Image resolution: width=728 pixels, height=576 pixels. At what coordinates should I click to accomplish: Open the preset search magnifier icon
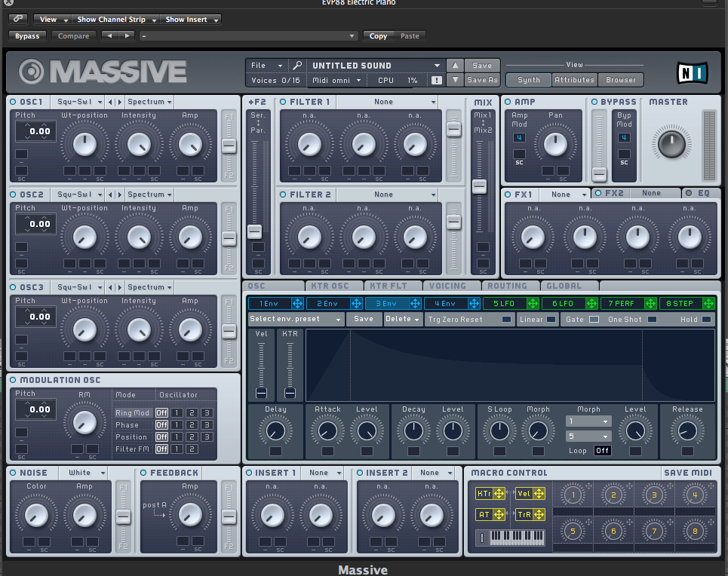click(297, 66)
